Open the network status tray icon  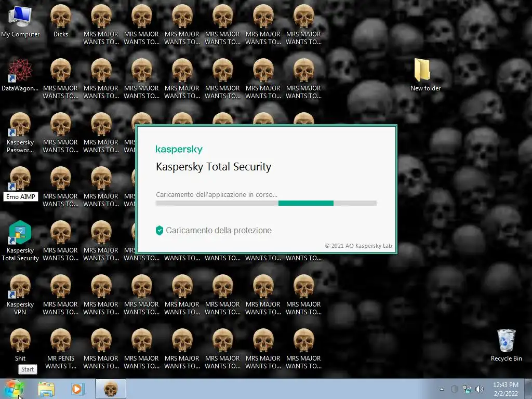467,389
